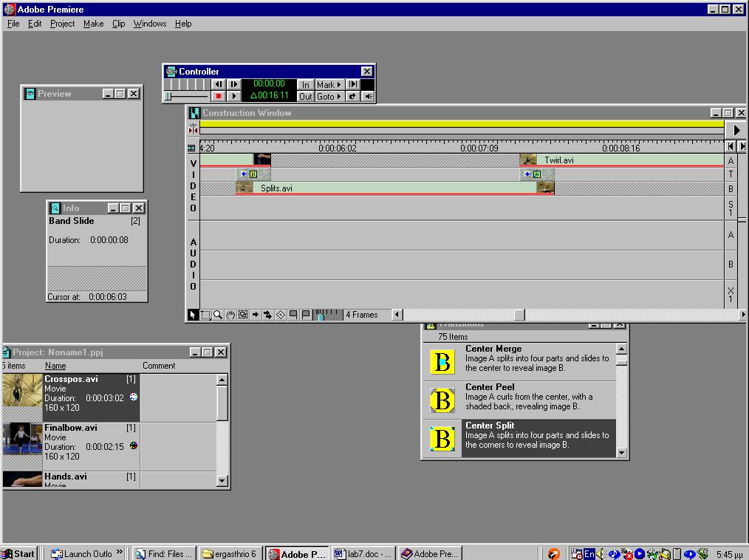Select the zoom magnifier tool
Viewport: 749px width, 560px height.
(218, 315)
